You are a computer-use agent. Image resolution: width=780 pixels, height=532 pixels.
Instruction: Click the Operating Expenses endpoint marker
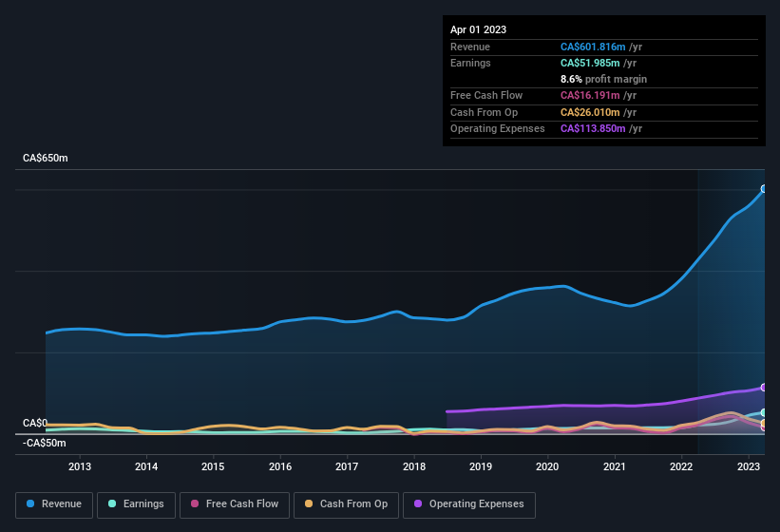(764, 388)
